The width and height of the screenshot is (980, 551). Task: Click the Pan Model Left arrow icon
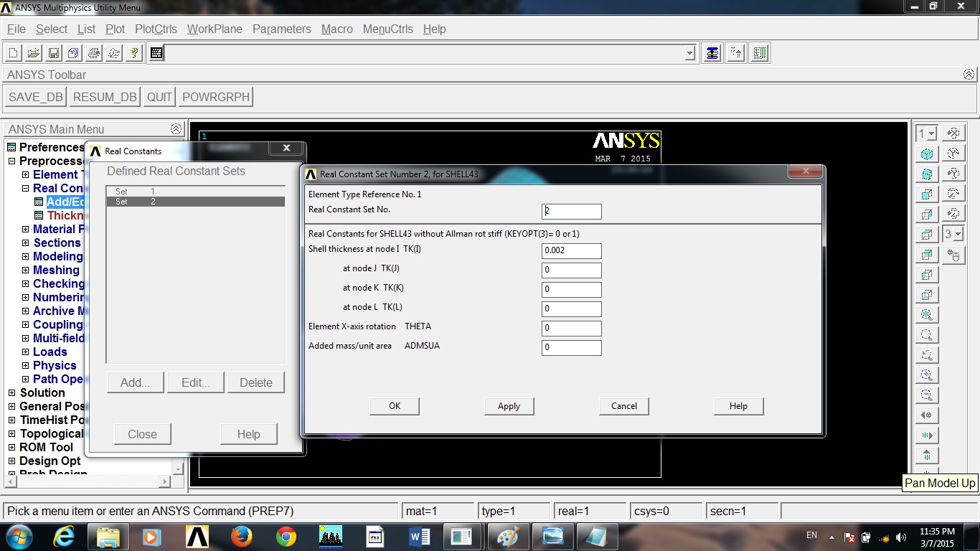pyautogui.click(x=927, y=415)
